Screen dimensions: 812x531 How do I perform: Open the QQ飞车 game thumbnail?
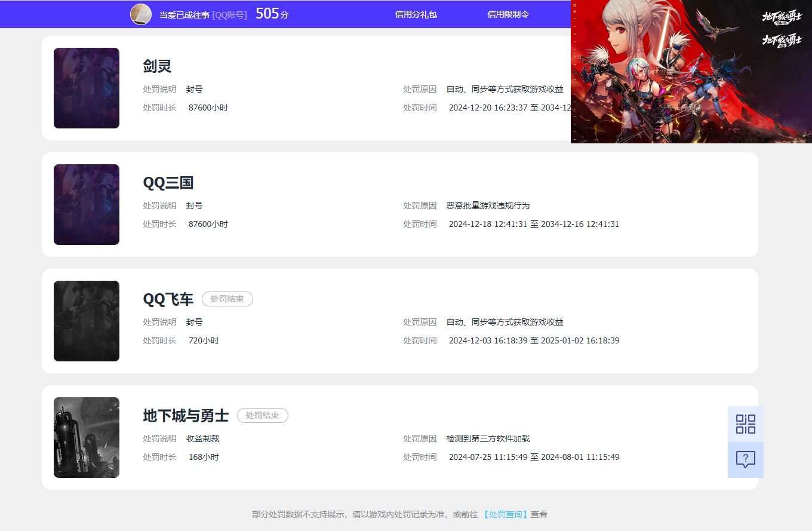point(87,321)
